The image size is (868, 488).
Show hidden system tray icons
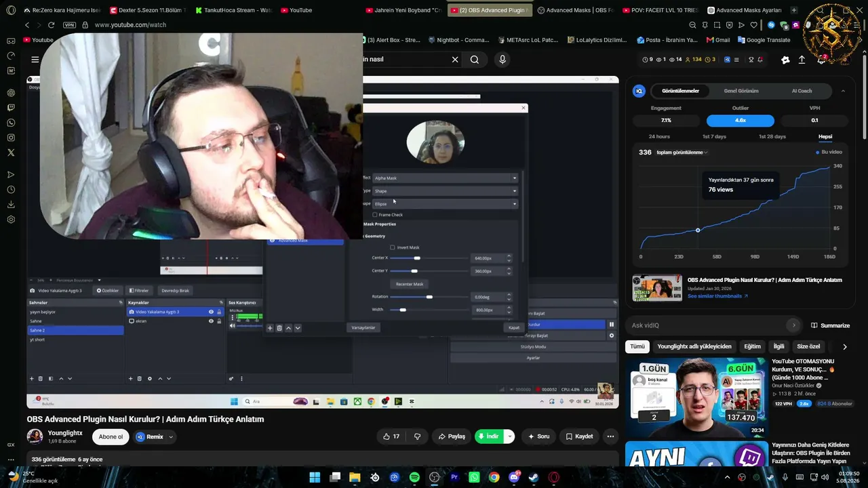[728, 477]
